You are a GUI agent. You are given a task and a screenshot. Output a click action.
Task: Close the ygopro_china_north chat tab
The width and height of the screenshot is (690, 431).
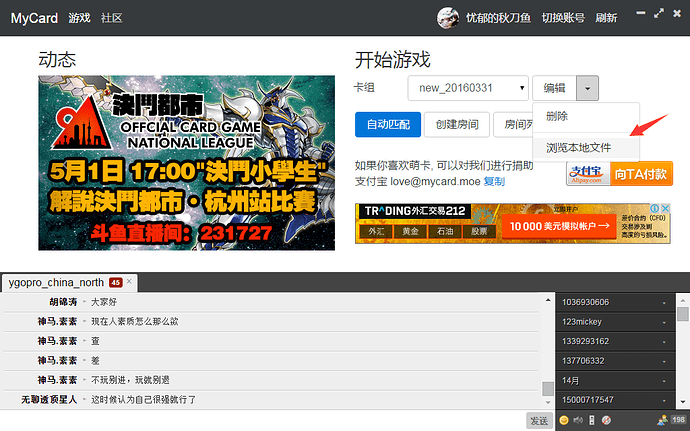[x=129, y=281]
